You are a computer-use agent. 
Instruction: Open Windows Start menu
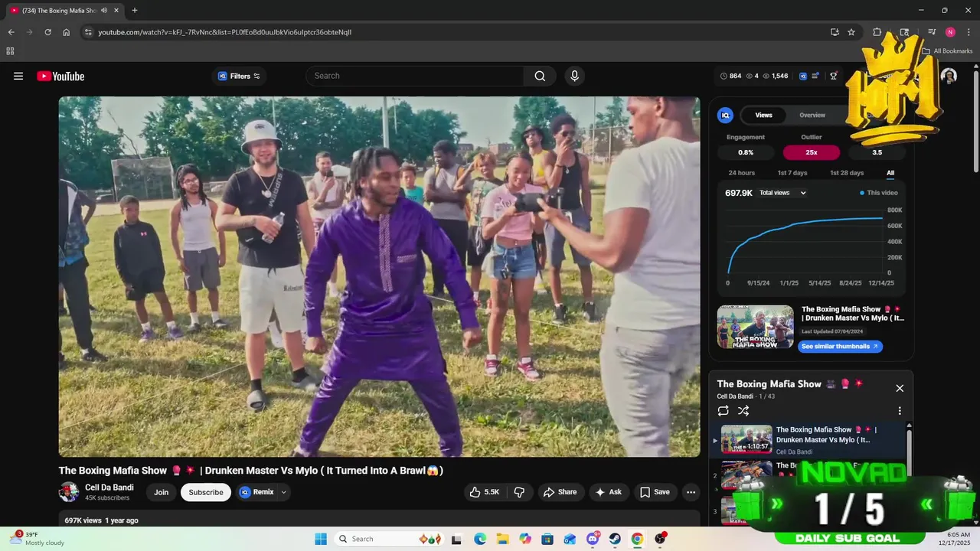pos(321,539)
